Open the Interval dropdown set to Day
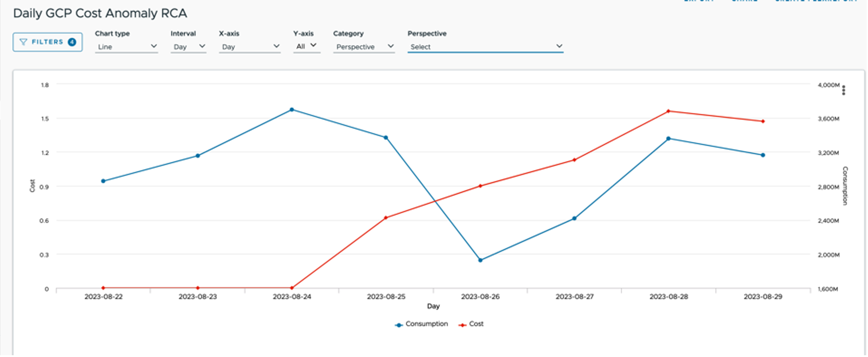Viewport: 868px width, 357px height. coord(188,47)
